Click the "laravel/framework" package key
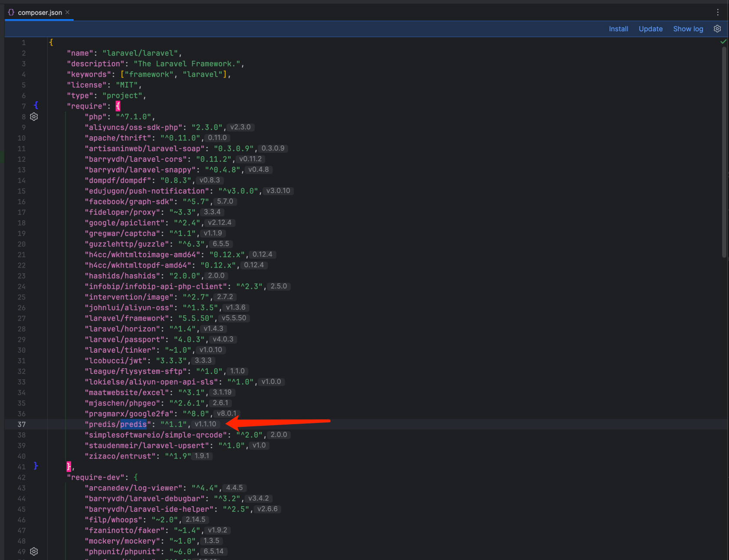The image size is (729, 560). [126, 318]
